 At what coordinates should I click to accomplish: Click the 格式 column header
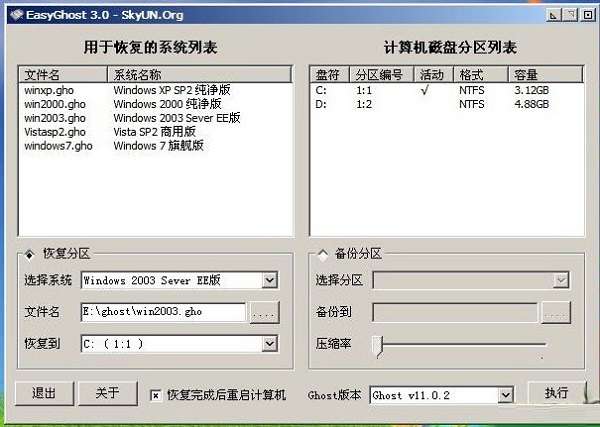click(481, 75)
